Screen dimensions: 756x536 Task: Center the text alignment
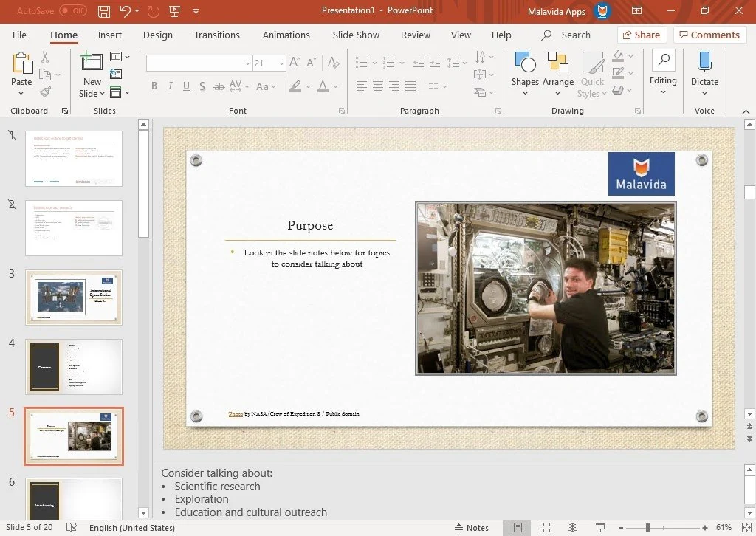pyautogui.click(x=378, y=86)
